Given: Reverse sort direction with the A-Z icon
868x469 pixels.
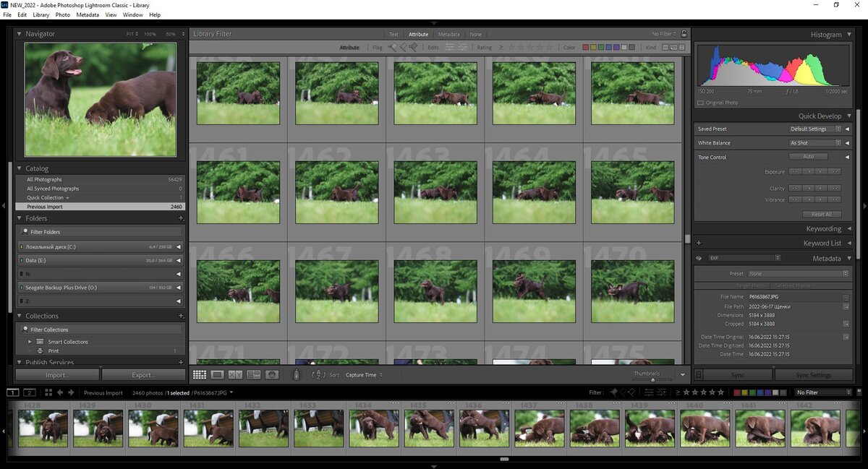Looking at the screenshot, I should (318, 374).
